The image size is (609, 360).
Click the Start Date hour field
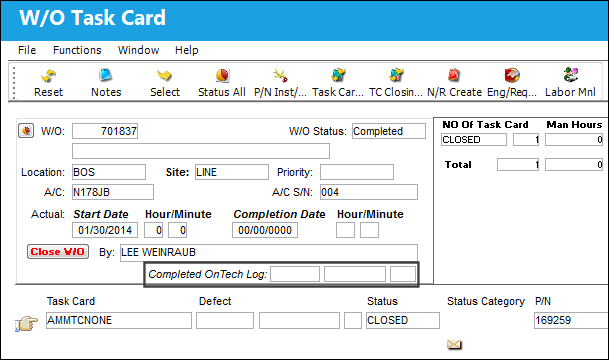pyautogui.click(x=153, y=230)
